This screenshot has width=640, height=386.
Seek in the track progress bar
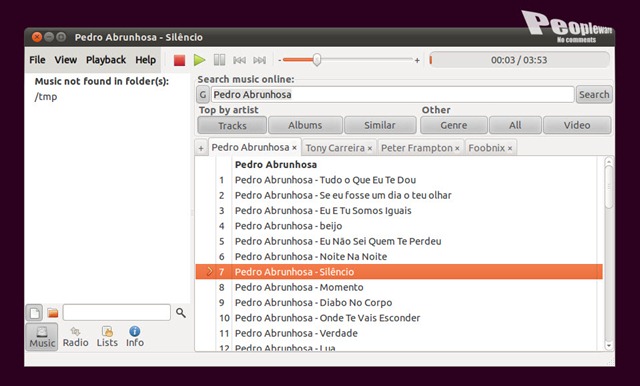point(519,60)
